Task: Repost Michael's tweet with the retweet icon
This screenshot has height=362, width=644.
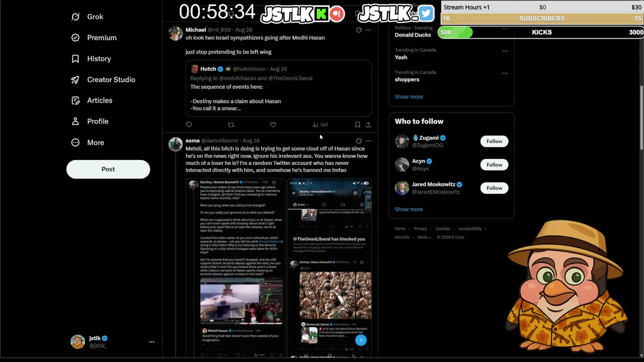Action: click(231, 125)
